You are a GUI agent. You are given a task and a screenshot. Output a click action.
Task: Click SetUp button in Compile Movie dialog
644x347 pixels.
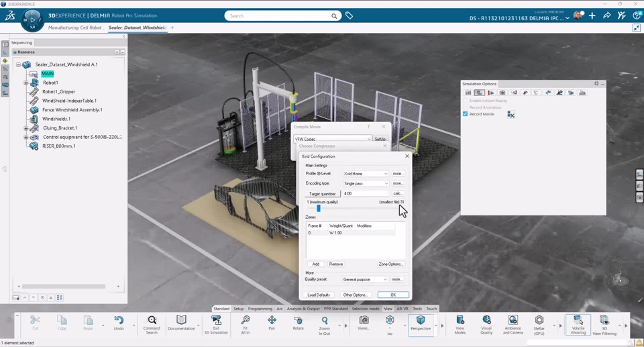pyautogui.click(x=380, y=139)
